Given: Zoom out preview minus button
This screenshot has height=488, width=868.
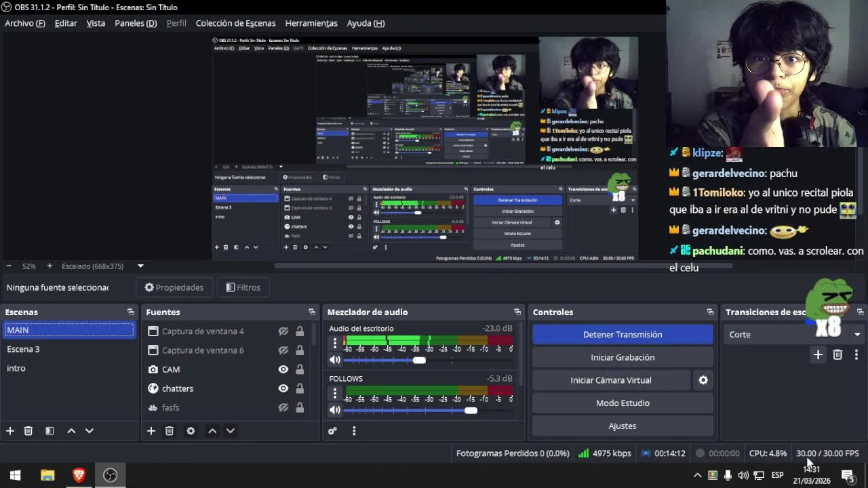Looking at the screenshot, I should pos(8,266).
